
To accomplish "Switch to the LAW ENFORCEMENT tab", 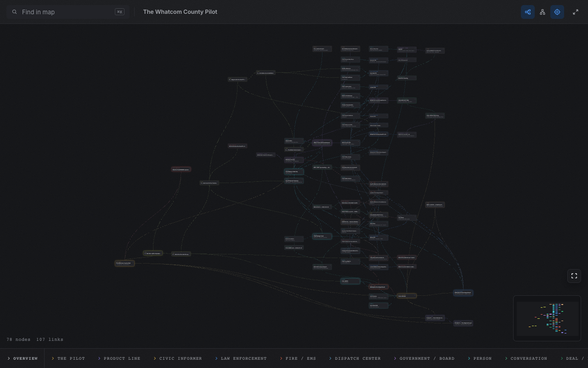I will point(241,358).
